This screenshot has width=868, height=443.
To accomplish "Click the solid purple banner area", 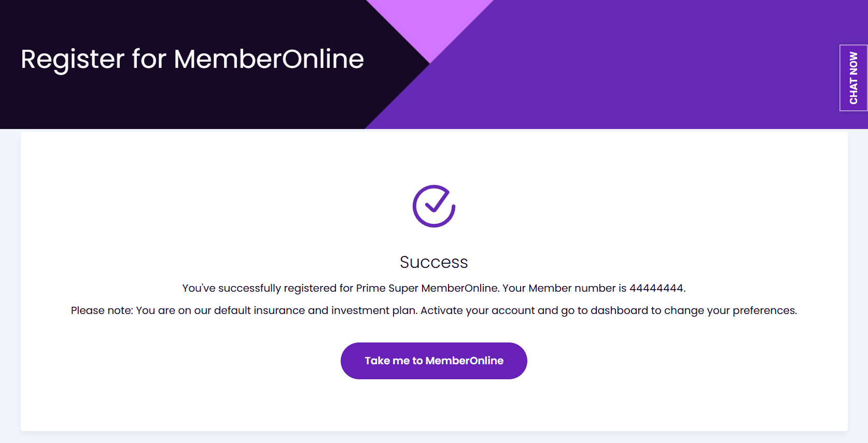I will [648, 67].
